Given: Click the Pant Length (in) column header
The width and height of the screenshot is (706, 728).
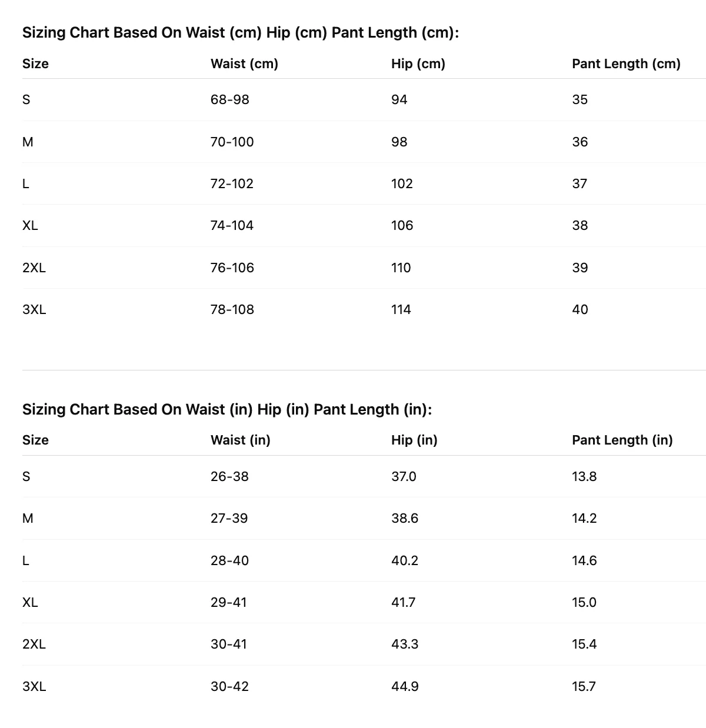Looking at the screenshot, I should [x=622, y=440].
